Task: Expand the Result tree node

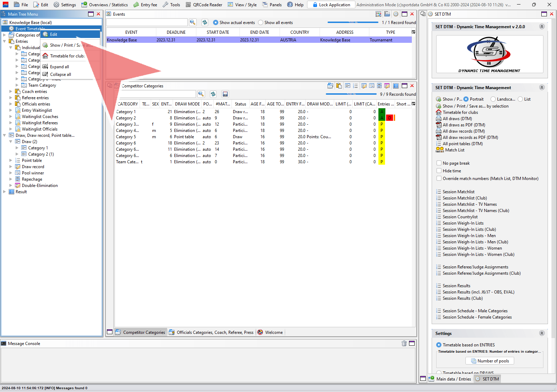Action: [x=5, y=192]
